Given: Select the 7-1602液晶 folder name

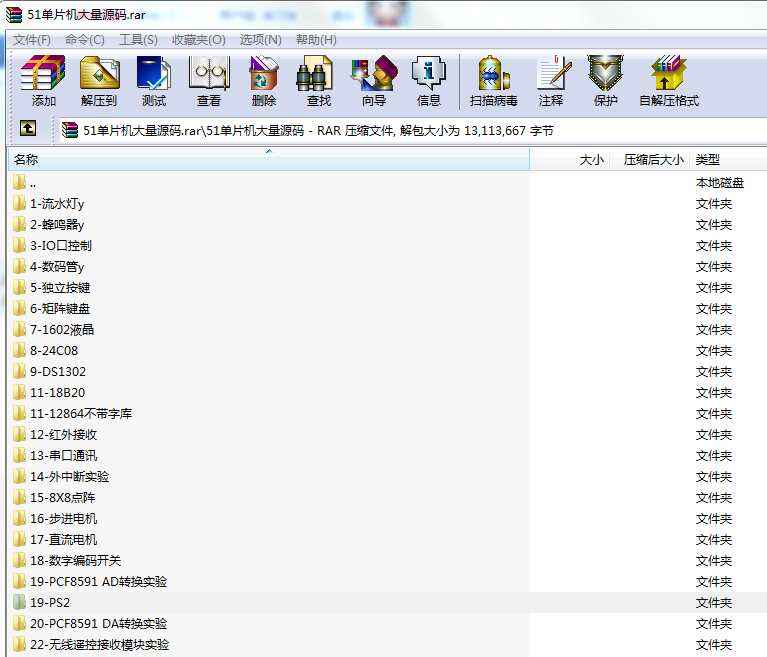Looking at the screenshot, I should (x=62, y=330).
